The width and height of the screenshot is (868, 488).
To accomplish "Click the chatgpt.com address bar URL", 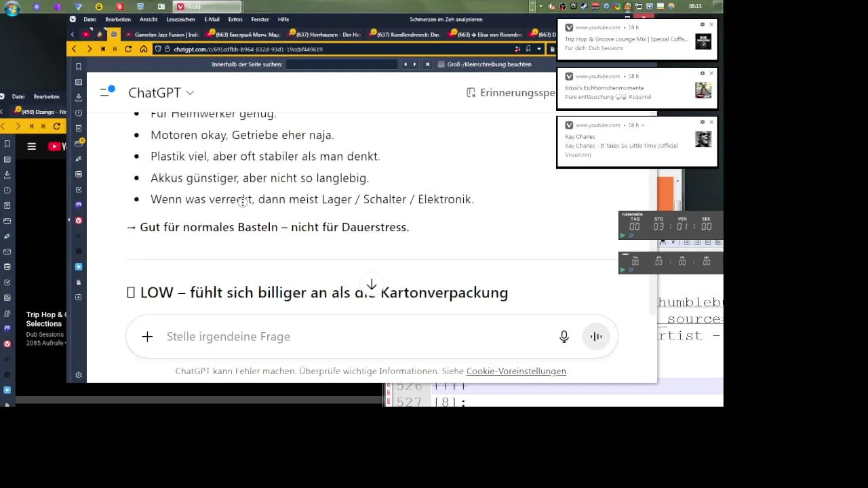I will click(x=248, y=49).
